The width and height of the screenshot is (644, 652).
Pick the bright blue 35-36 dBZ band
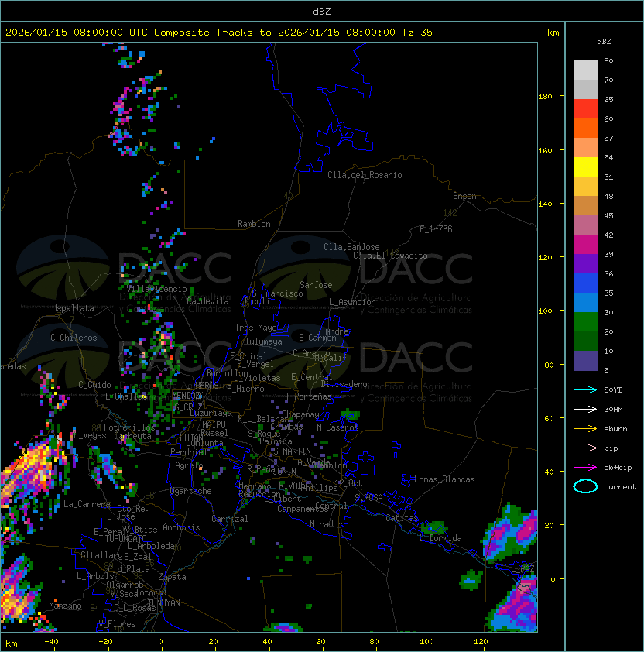585,283
